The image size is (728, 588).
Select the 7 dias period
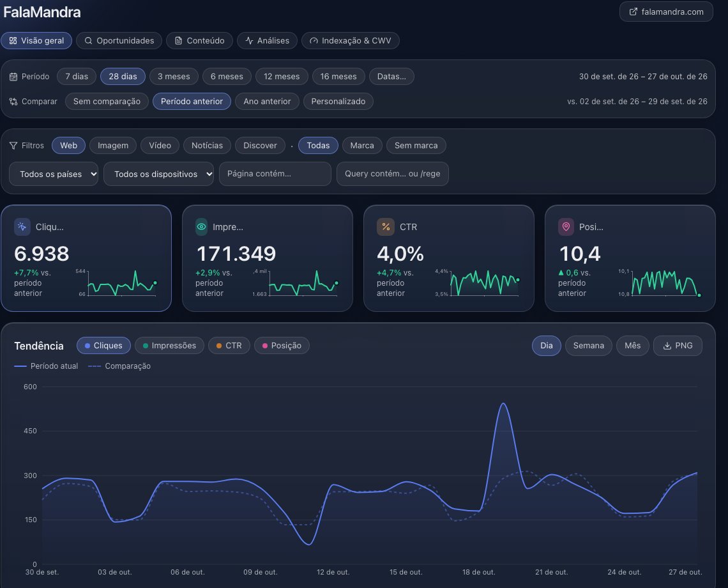pos(77,76)
